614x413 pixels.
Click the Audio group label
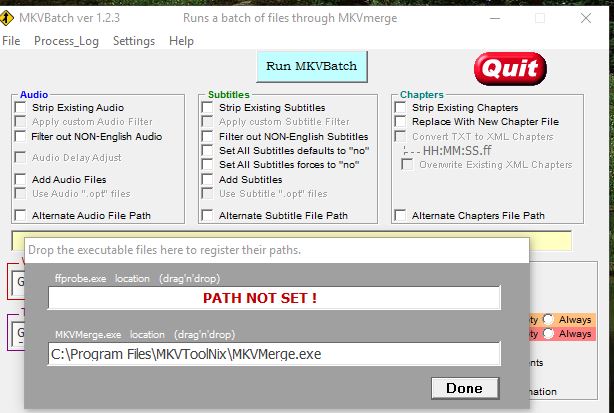click(34, 94)
